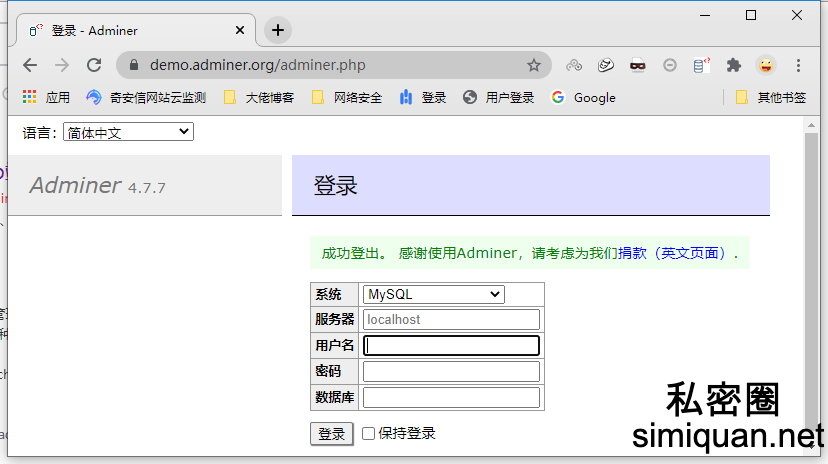
Task: Open the extensions puzzle piece menu
Action: [733, 65]
